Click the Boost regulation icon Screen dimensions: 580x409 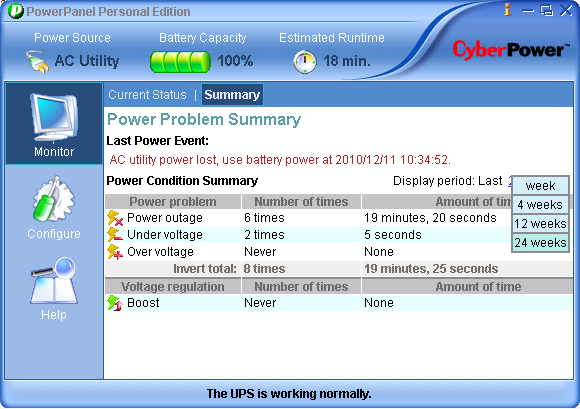[x=115, y=303]
